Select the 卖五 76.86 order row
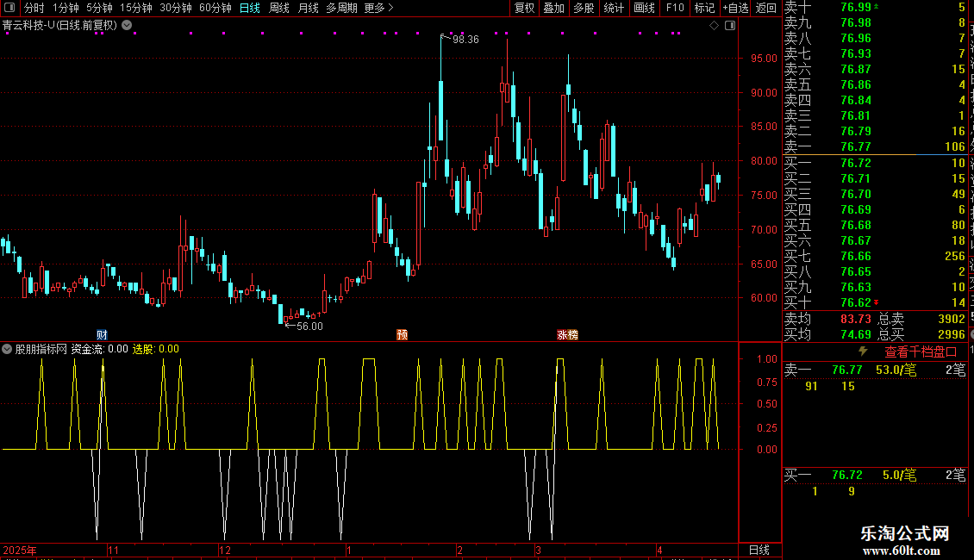Image resolution: width=974 pixels, height=560 pixels. [x=875, y=84]
